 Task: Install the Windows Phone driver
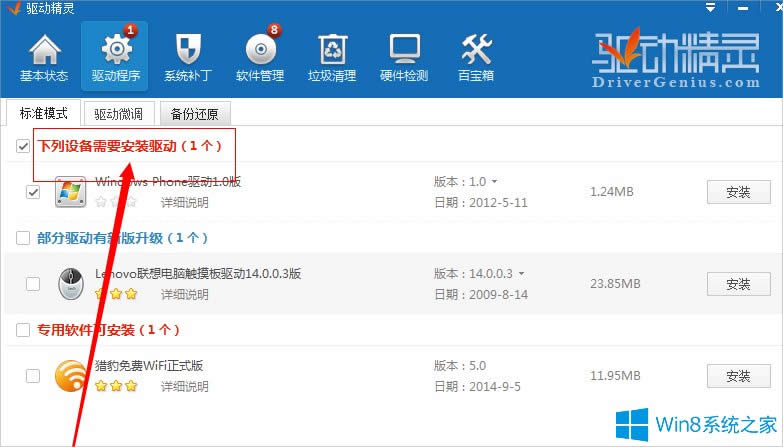point(739,192)
